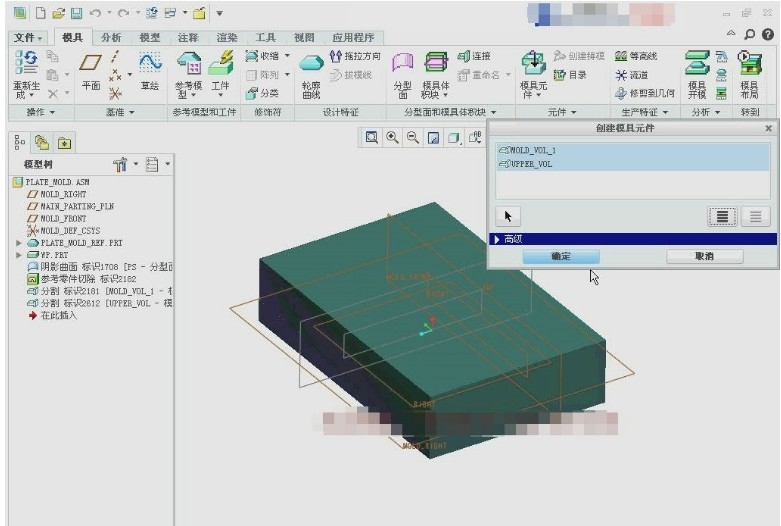Open help with the question mark icon

tap(768, 34)
